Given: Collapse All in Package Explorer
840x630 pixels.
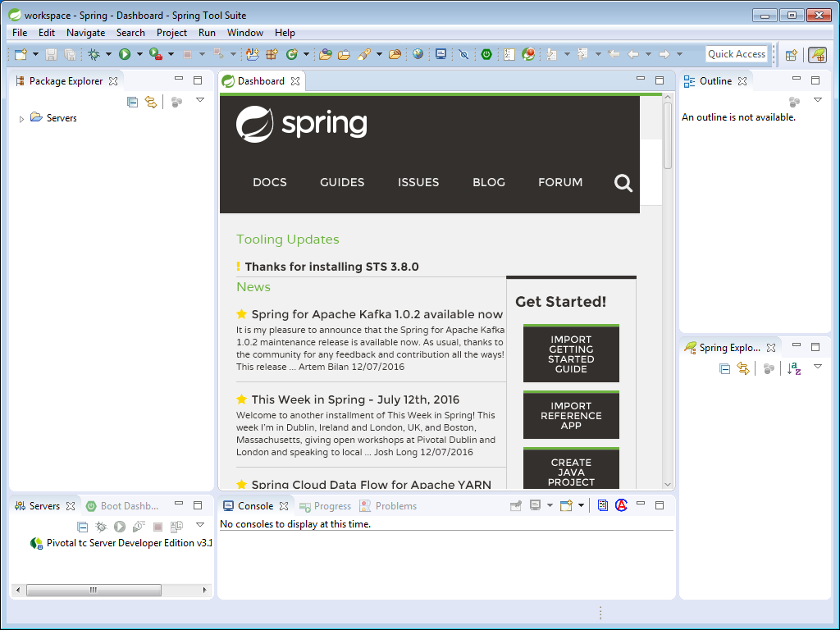Looking at the screenshot, I should point(132,102).
